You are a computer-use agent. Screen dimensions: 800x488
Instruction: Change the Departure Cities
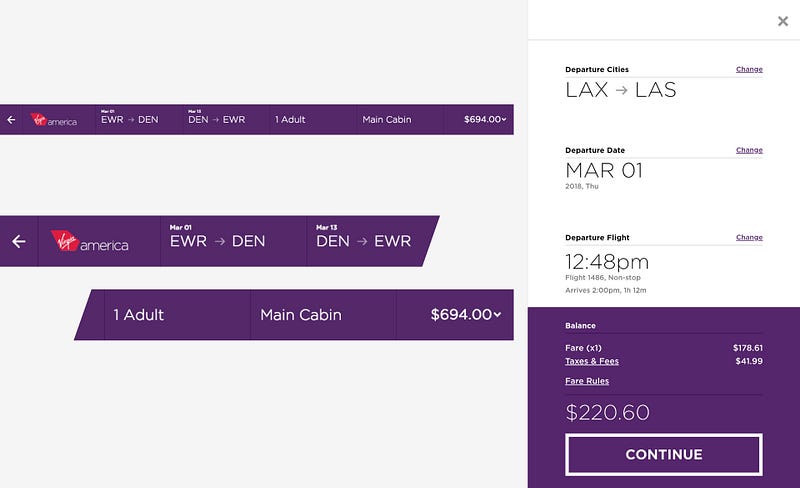coord(749,70)
